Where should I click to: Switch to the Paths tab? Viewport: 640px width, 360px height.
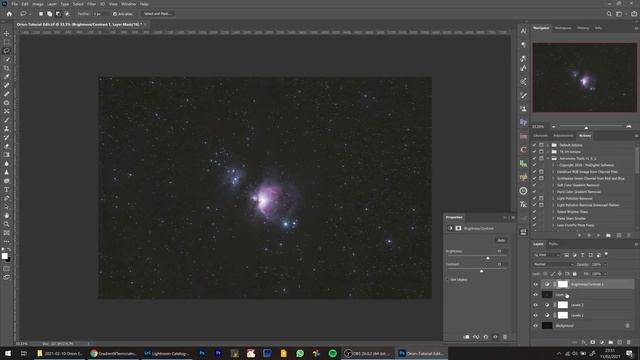pos(553,244)
